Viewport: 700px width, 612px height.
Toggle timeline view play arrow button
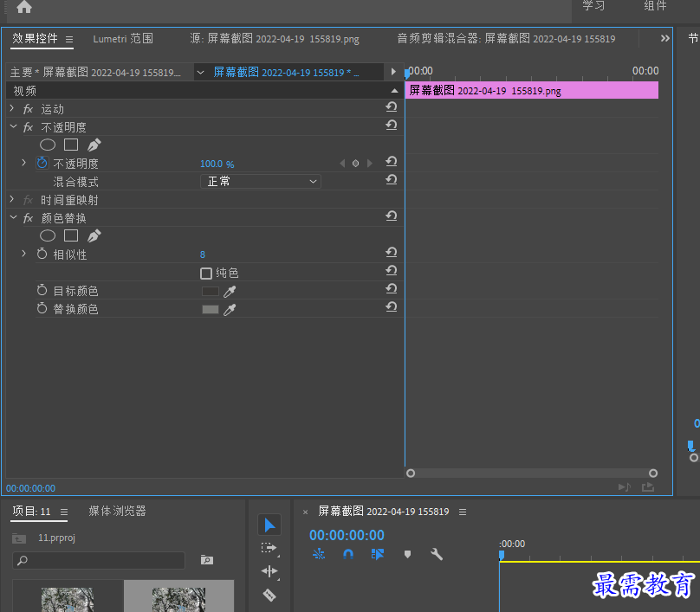[393, 72]
